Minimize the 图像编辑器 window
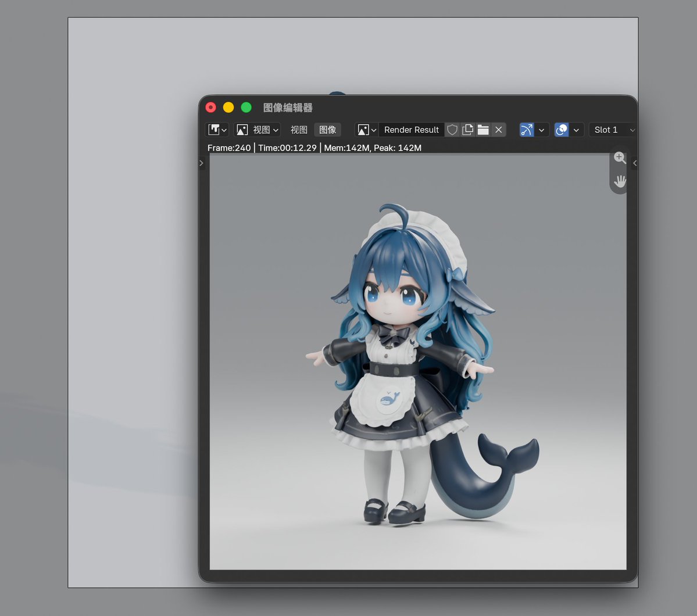 coord(228,107)
